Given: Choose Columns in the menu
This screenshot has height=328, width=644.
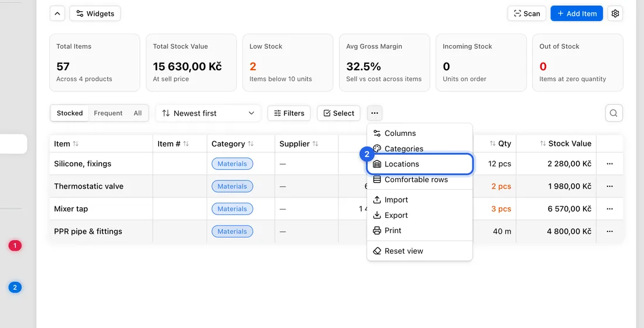Looking at the screenshot, I should tap(420, 133).
